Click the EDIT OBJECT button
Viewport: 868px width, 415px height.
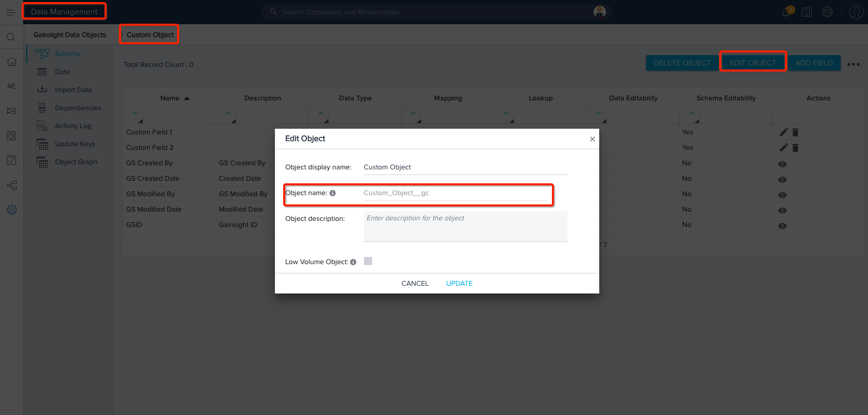click(x=753, y=63)
